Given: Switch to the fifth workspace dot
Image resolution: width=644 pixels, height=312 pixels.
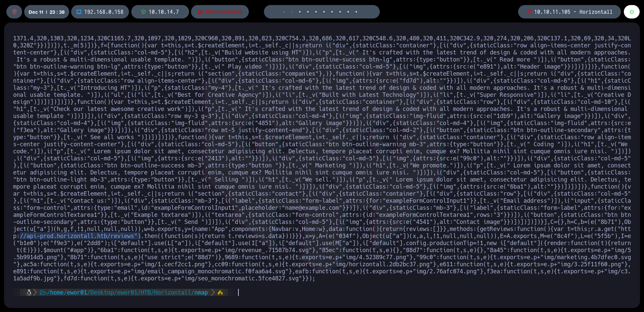Looking at the screenshot, I should pyautogui.click(x=316, y=12).
